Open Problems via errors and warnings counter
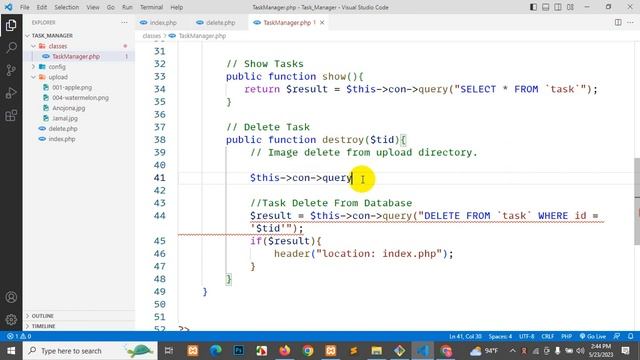 (x=19, y=336)
